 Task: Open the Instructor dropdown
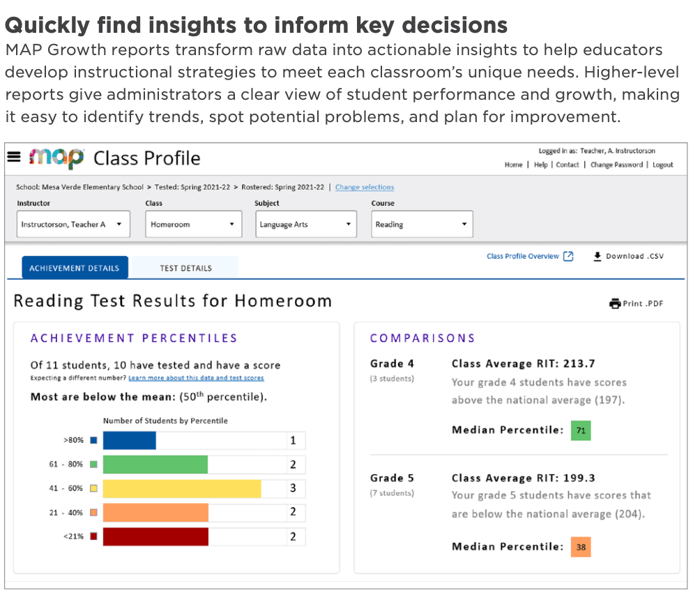tap(73, 225)
